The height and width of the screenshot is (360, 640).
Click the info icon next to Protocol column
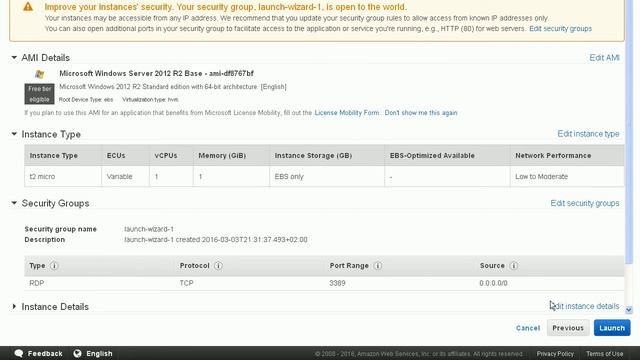pos(218,266)
